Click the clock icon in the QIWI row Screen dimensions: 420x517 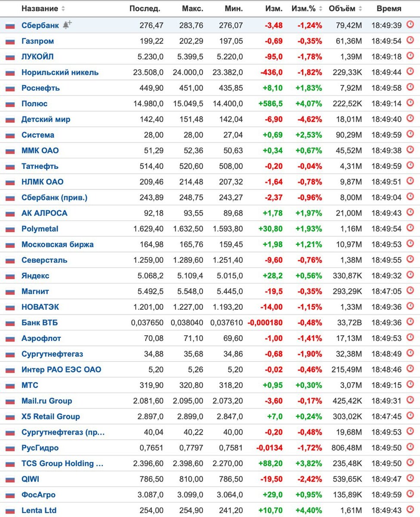pyautogui.click(x=410, y=478)
